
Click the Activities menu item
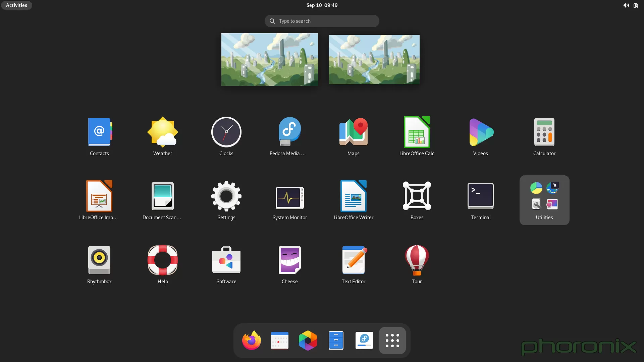[x=16, y=5]
